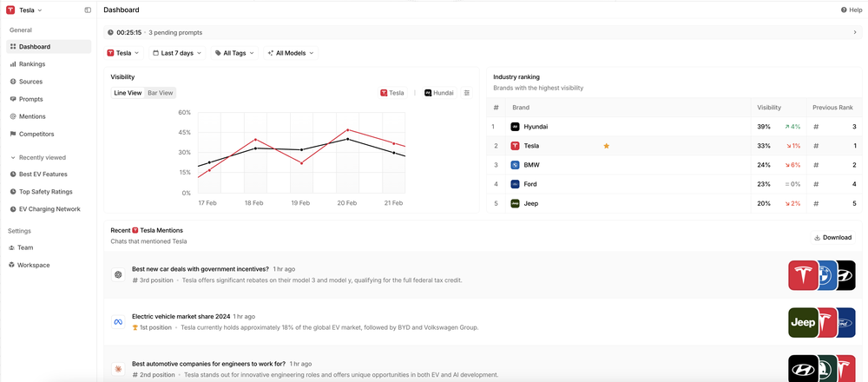
Task: Click the red Tesla data point on 19 Feb
Action: pos(302,163)
